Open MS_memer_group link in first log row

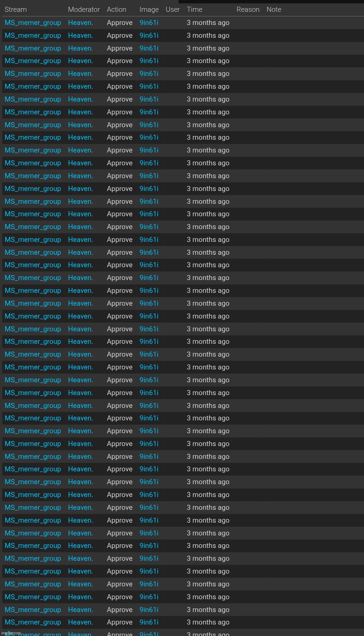tap(33, 23)
